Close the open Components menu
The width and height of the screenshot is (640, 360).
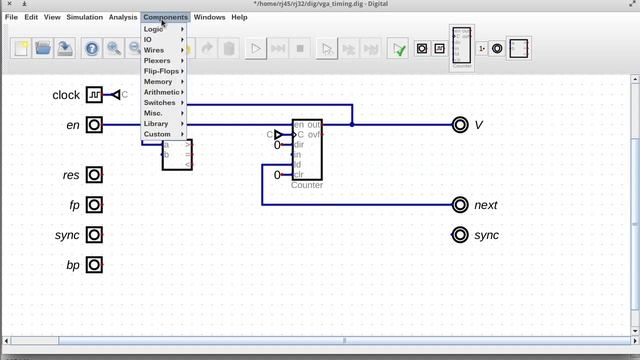click(x=166, y=17)
